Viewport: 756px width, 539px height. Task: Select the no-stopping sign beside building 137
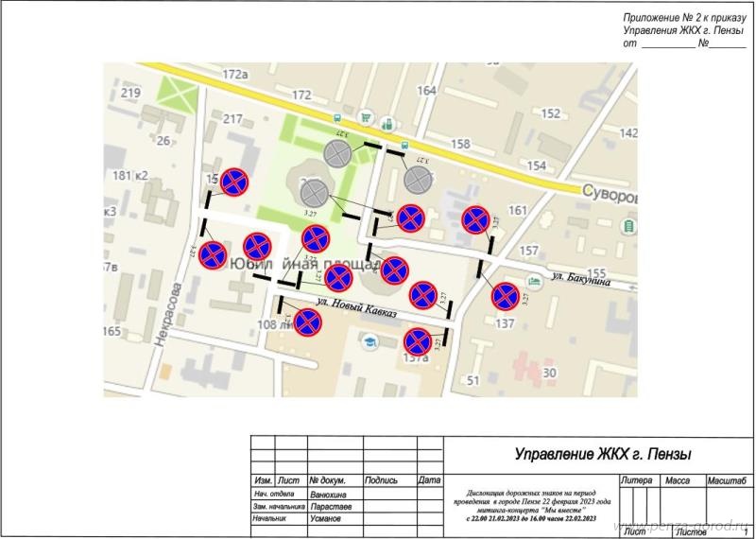506,296
